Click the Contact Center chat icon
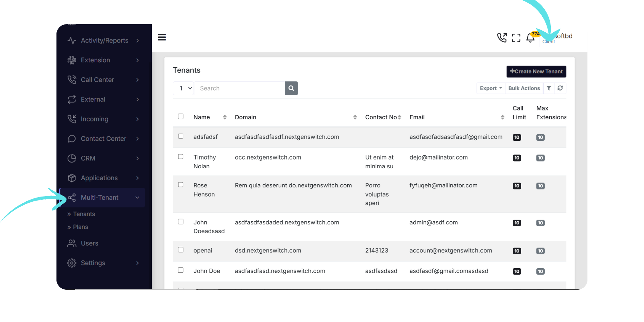Image resolution: width=644 pixels, height=322 pixels. 72,139
